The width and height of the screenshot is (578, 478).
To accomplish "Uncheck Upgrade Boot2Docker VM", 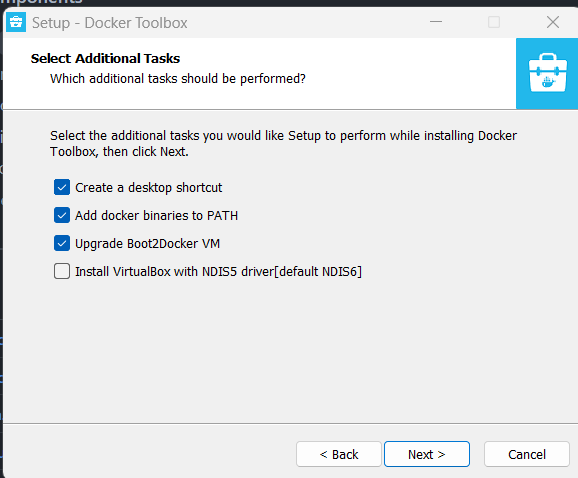I will [62, 243].
